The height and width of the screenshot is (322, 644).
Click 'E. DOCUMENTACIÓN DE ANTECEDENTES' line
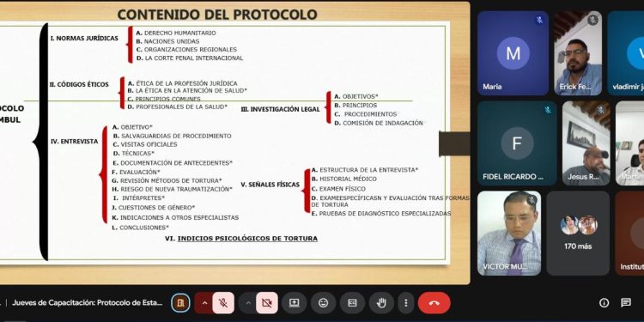pyautogui.click(x=173, y=163)
